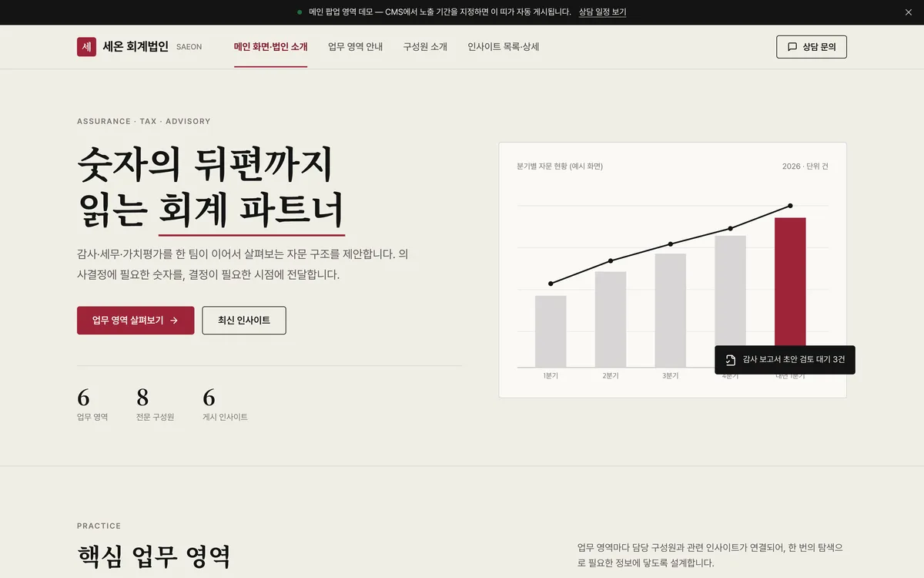Viewport: 924px width, 578px height.
Task: Click the 세온 회계법인 brand name
Action: [136, 46]
